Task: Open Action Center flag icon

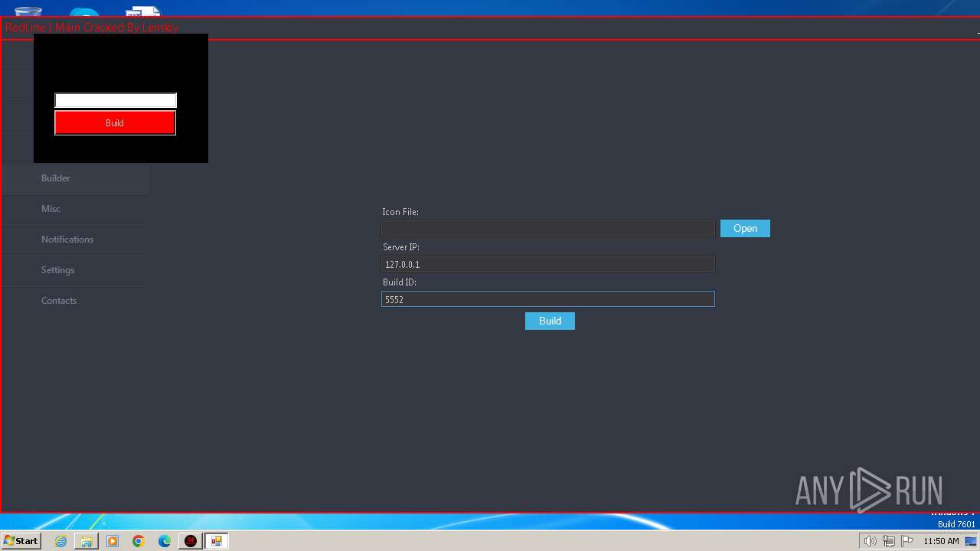Action: tap(907, 541)
